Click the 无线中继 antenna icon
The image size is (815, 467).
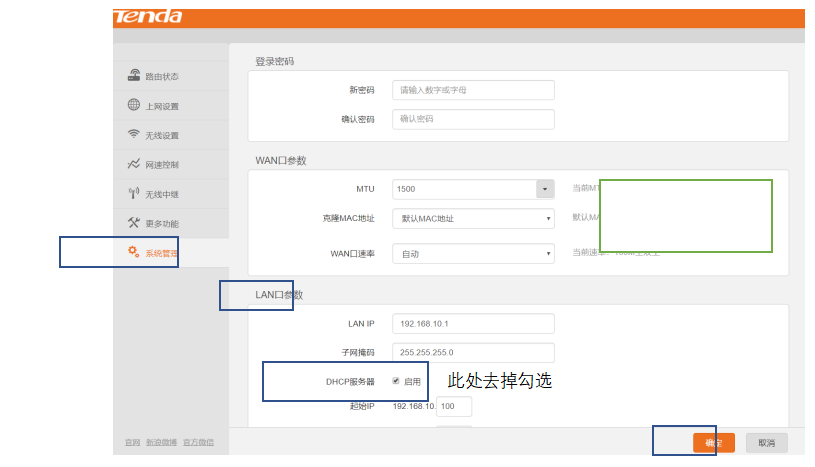tap(133, 194)
